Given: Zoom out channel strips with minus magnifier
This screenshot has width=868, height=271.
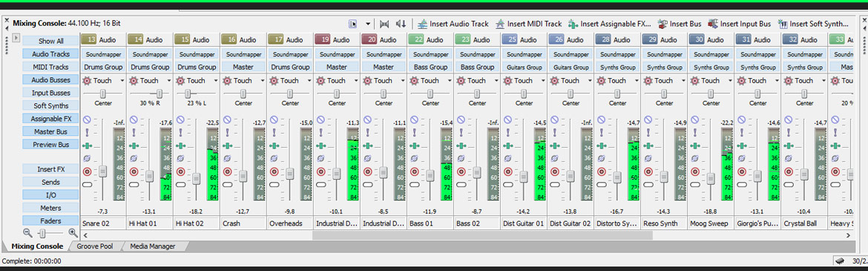Looking at the screenshot, I should [27, 232].
